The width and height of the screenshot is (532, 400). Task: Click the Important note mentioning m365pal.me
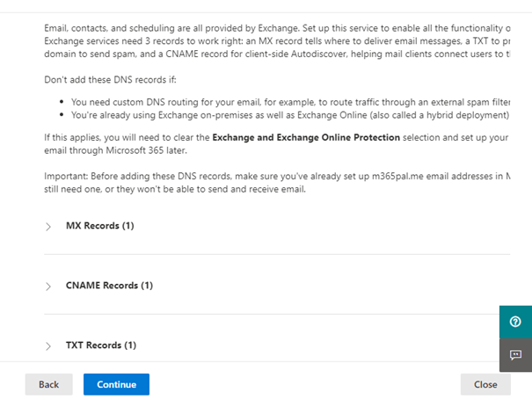264,177
